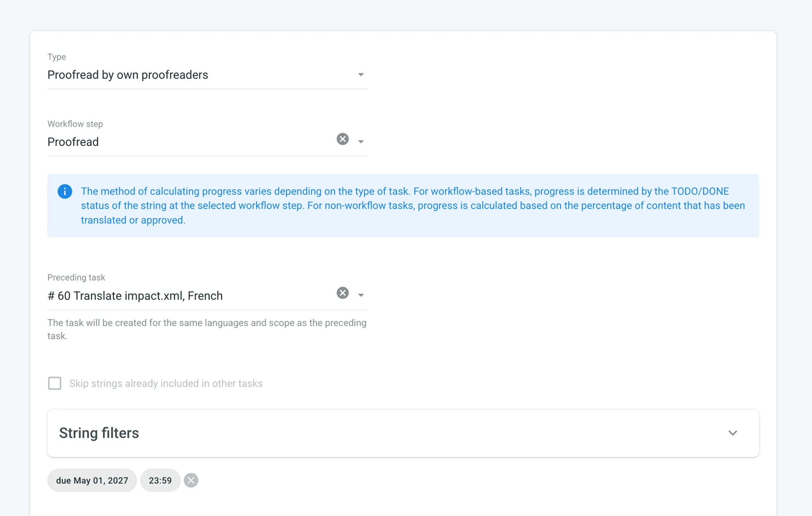The image size is (812, 516).
Task: Open the Type dropdown
Action: (x=361, y=74)
